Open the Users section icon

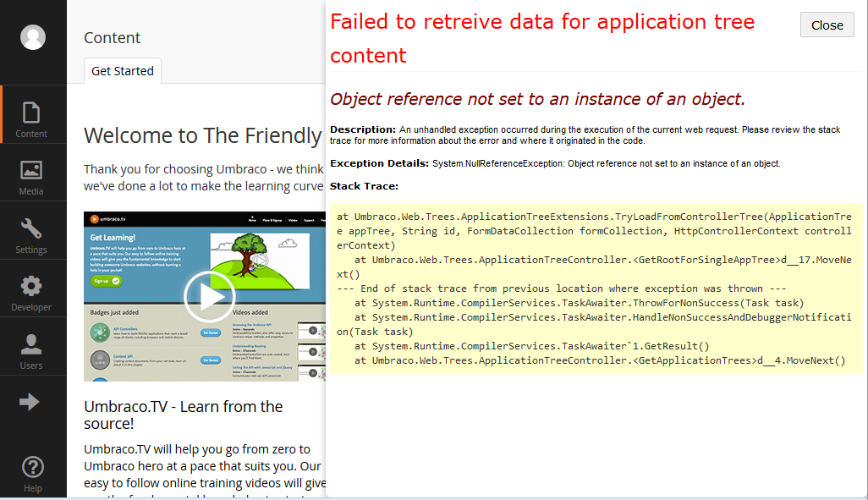(31, 344)
